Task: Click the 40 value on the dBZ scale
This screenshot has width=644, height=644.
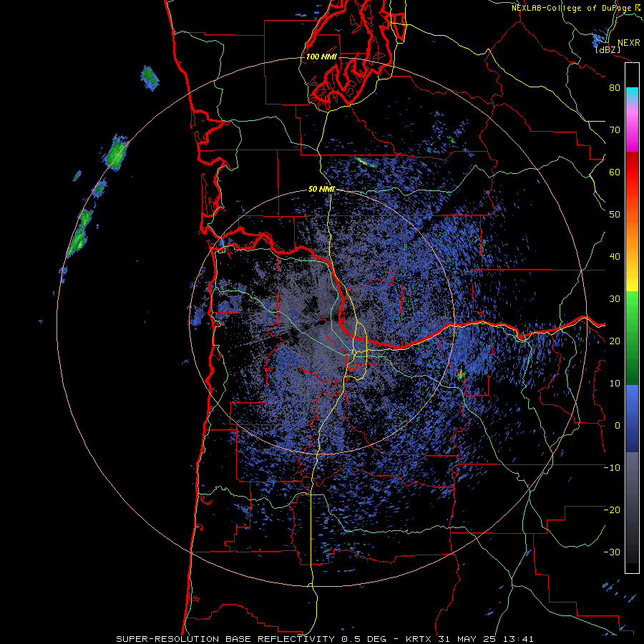Action: click(x=615, y=257)
